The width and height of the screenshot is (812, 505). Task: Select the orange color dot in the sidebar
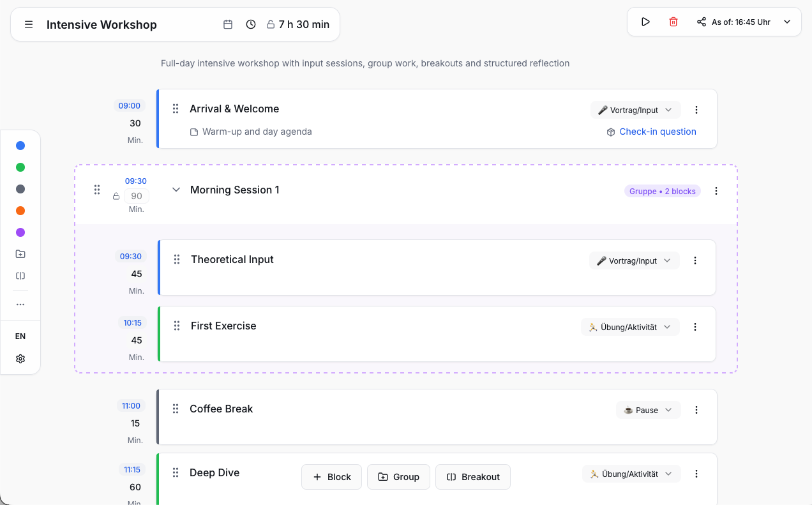pyautogui.click(x=20, y=211)
